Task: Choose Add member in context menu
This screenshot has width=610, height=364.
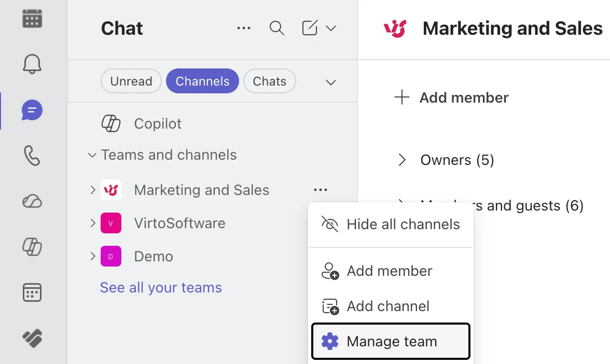Action: tap(391, 271)
